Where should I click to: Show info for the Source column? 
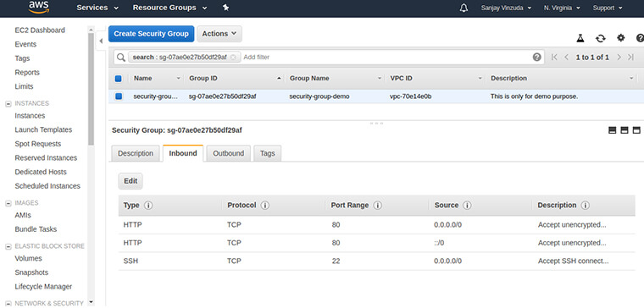coord(467,206)
